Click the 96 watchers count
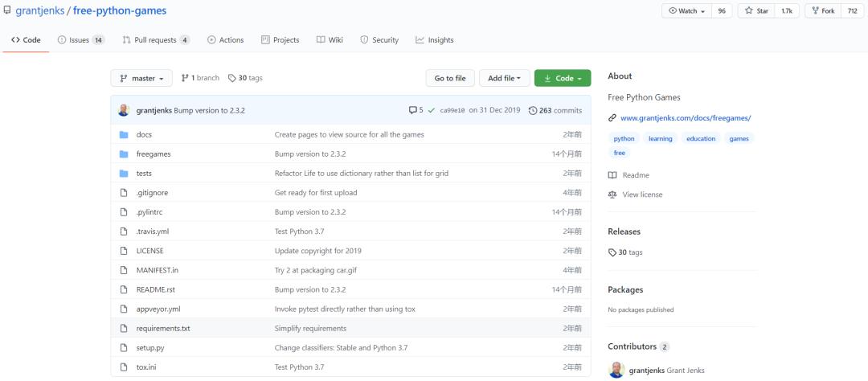868x381 pixels. [722, 11]
